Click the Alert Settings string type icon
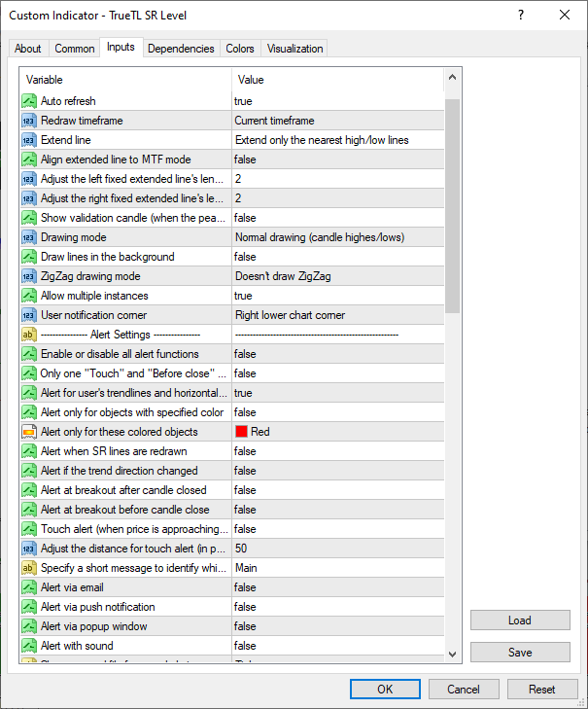The height and width of the screenshot is (709, 588). pyautogui.click(x=29, y=335)
